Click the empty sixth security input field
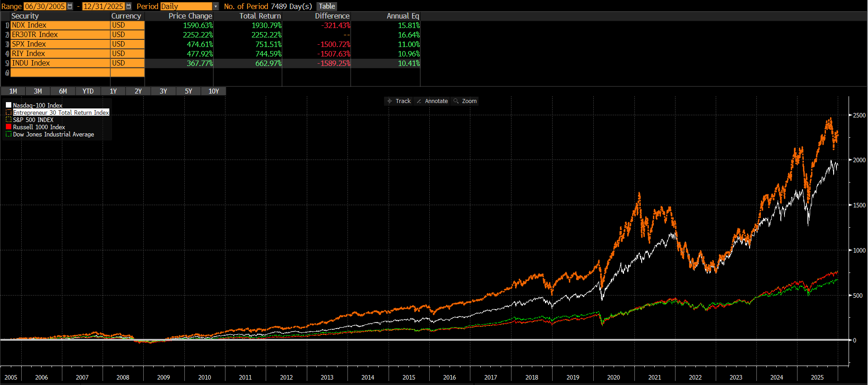 coord(60,73)
